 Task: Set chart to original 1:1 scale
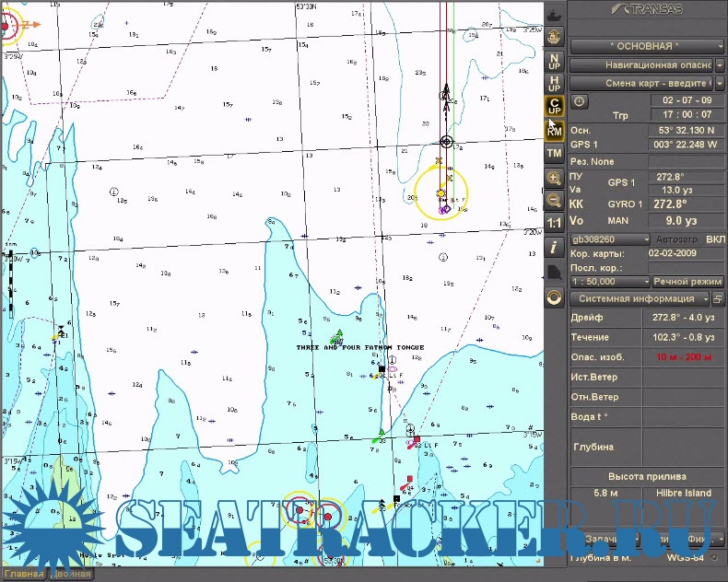[x=554, y=224]
